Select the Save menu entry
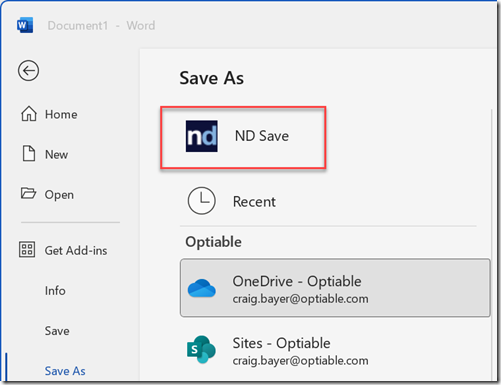 click(57, 331)
